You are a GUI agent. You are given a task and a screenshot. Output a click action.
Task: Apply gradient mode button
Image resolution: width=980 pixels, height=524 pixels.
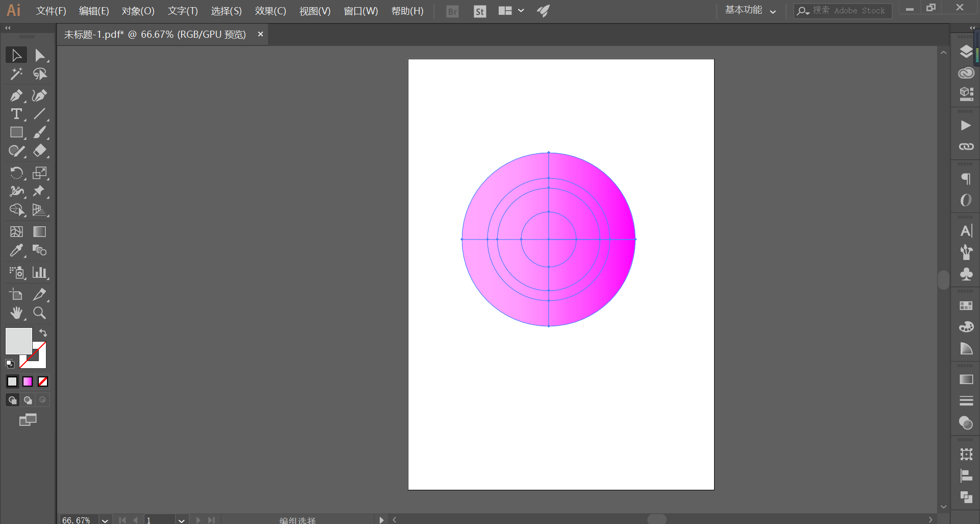(x=28, y=382)
